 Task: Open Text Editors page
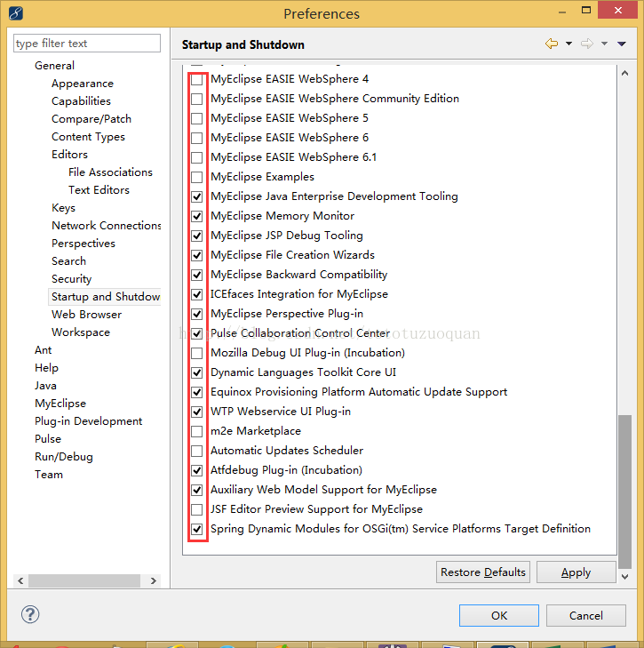(x=99, y=190)
